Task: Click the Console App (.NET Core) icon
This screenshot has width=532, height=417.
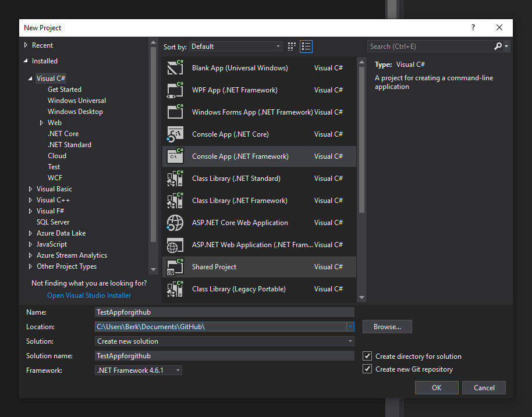Action: tap(175, 134)
